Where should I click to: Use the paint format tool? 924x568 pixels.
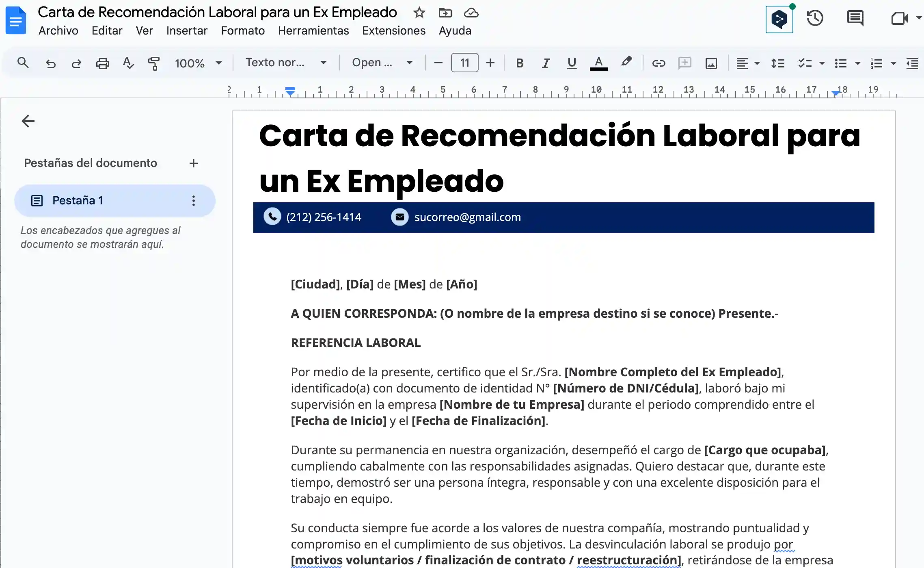[154, 63]
